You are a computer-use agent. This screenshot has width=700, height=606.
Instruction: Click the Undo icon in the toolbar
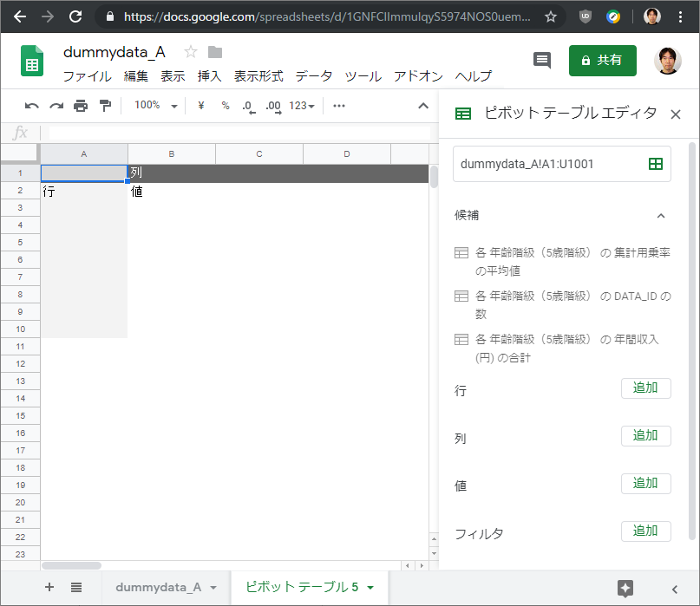31,105
